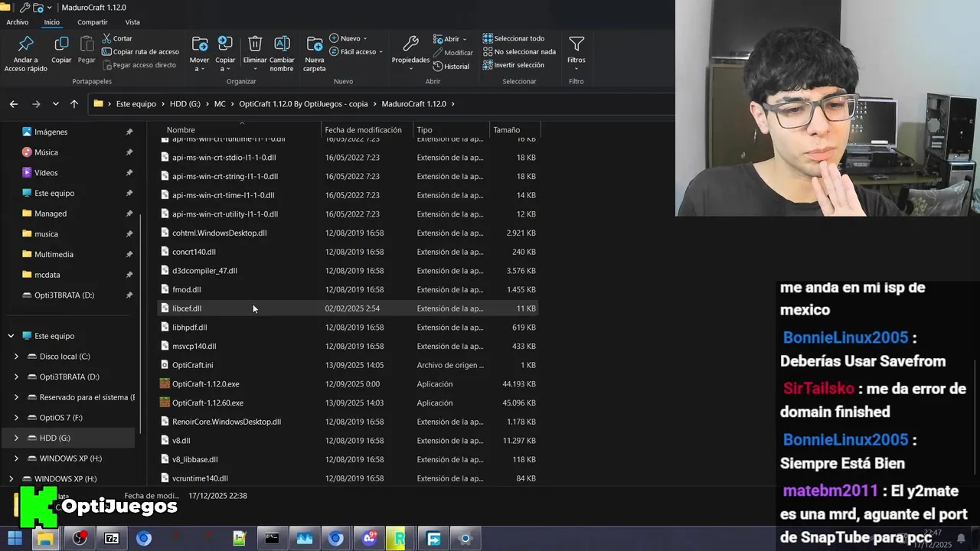The height and width of the screenshot is (551, 980).
Task: Select d3dcompiler_47.dll file
Action: coord(348,271)
